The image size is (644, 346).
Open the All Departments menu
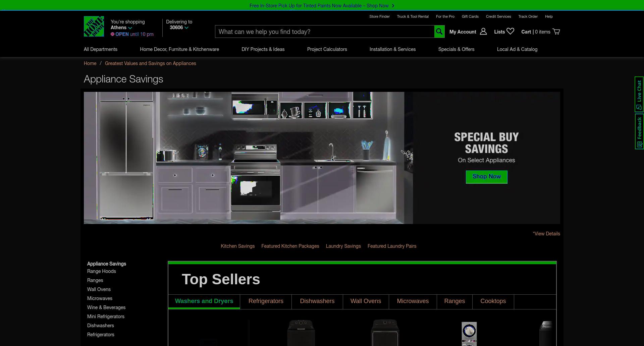[x=101, y=49]
